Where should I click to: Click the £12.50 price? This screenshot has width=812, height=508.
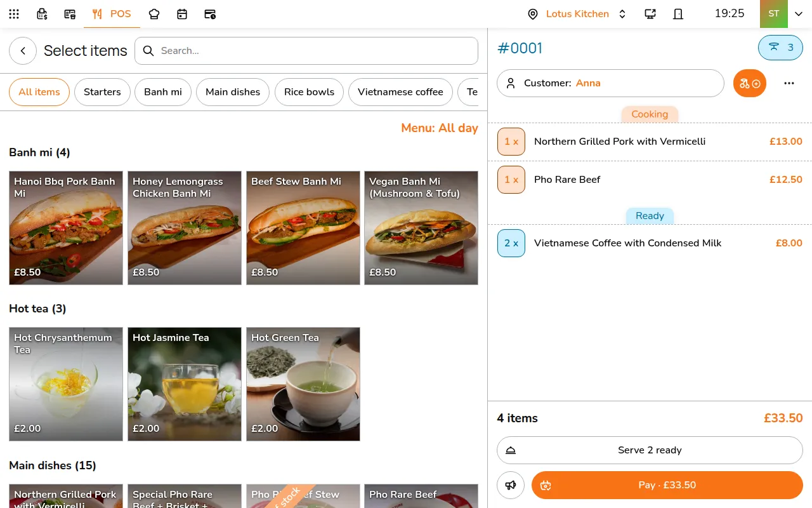[786, 180]
